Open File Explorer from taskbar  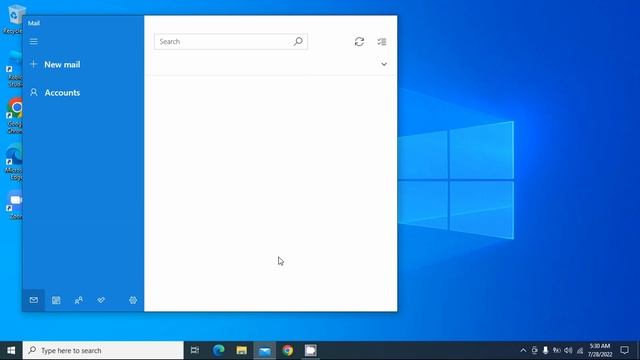pos(242,351)
